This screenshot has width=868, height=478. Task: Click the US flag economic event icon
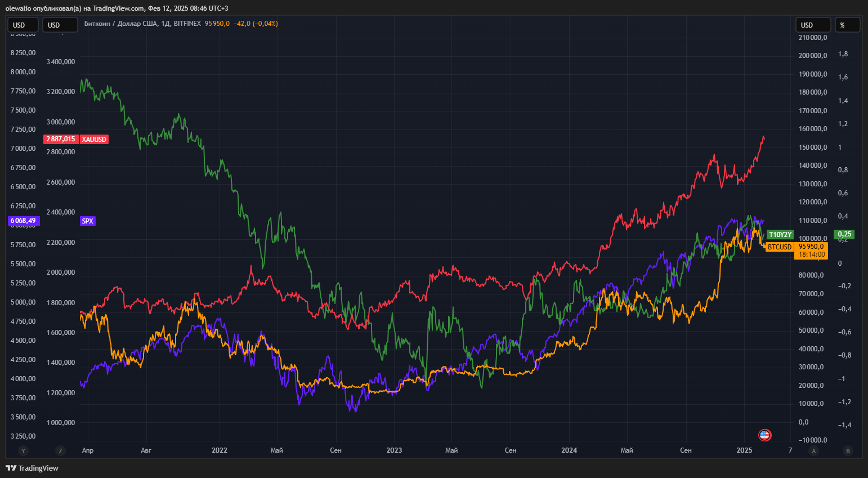coord(764,435)
